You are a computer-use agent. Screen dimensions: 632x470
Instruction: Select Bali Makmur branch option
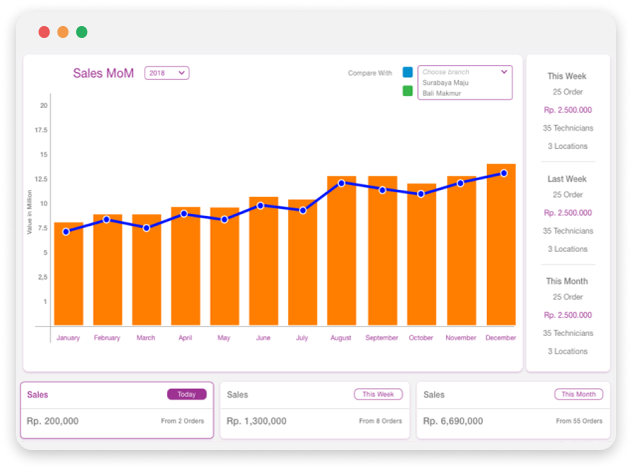[441, 93]
